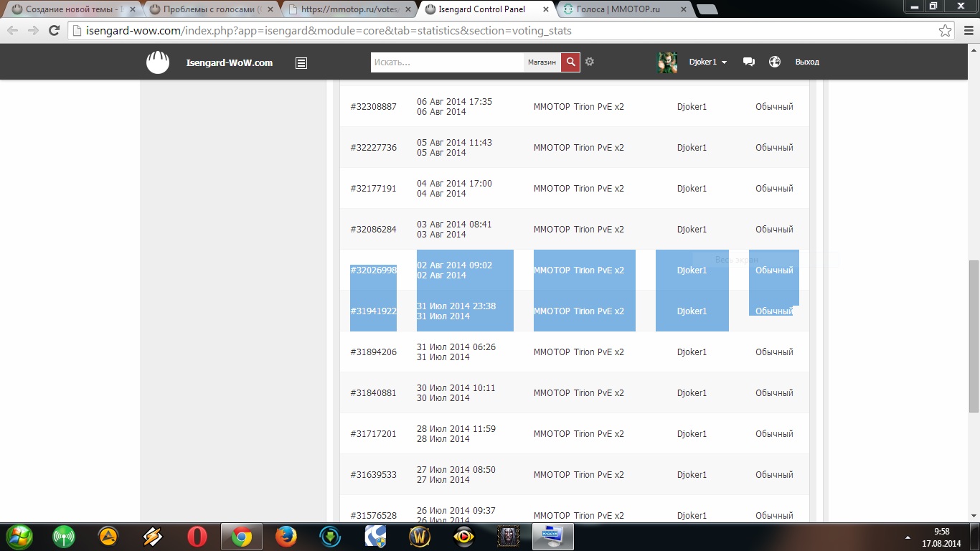Launch Firefox from the taskbar

286,537
